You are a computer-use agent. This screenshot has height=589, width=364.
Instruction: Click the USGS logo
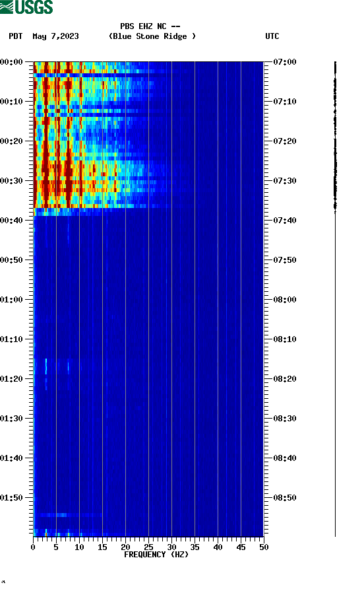(26, 7)
